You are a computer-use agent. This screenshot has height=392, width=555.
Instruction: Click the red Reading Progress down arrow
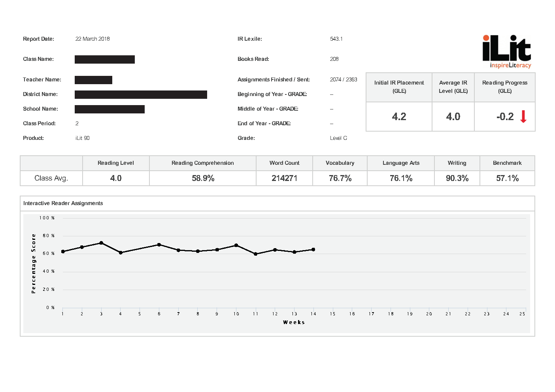click(x=523, y=117)
